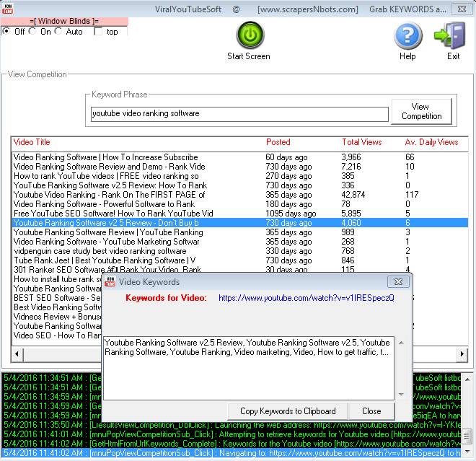Viewport: 476px width, 461px height.
Task: Enable the top checkbox
Action: [x=98, y=31]
